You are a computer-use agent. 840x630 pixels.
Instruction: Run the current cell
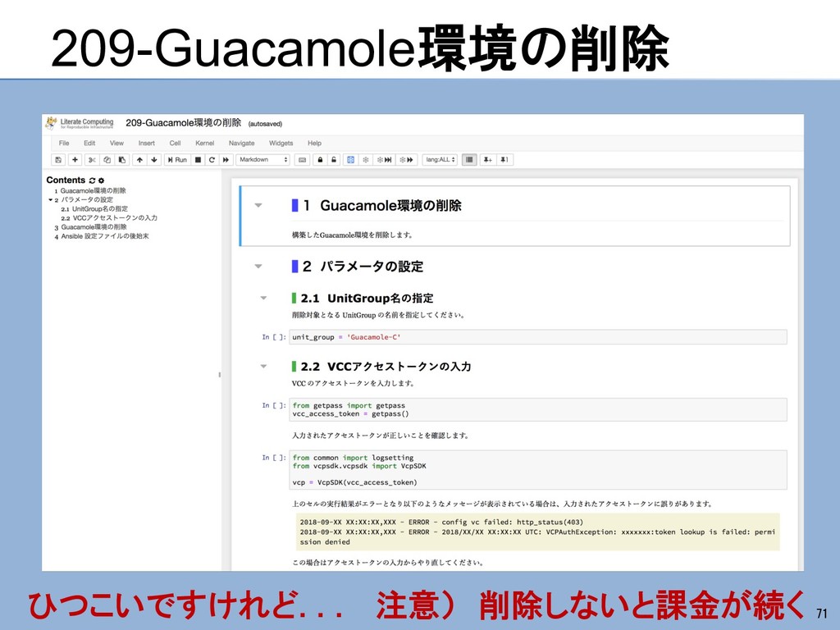coord(177,160)
